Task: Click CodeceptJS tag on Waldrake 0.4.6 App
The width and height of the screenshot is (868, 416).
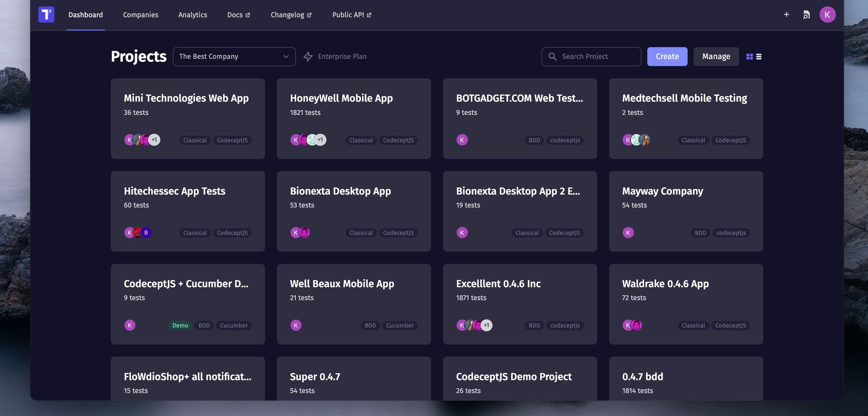Action: tap(730, 325)
